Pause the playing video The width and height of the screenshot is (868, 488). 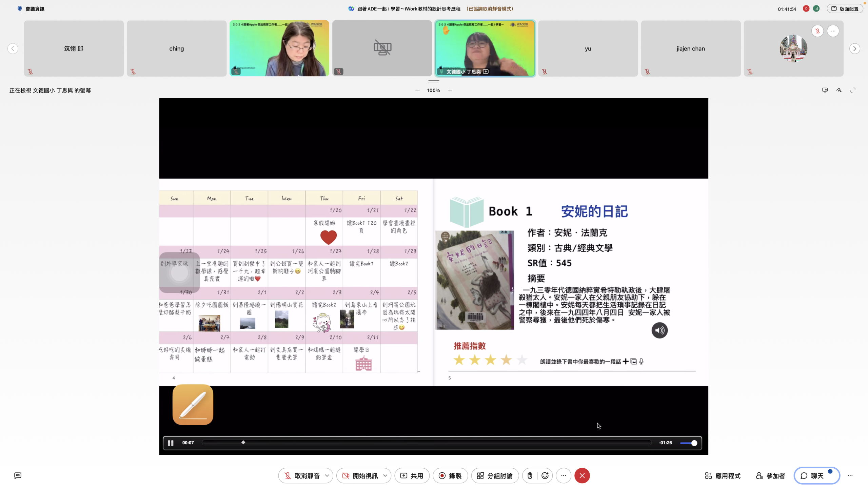pyautogui.click(x=171, y=443)
